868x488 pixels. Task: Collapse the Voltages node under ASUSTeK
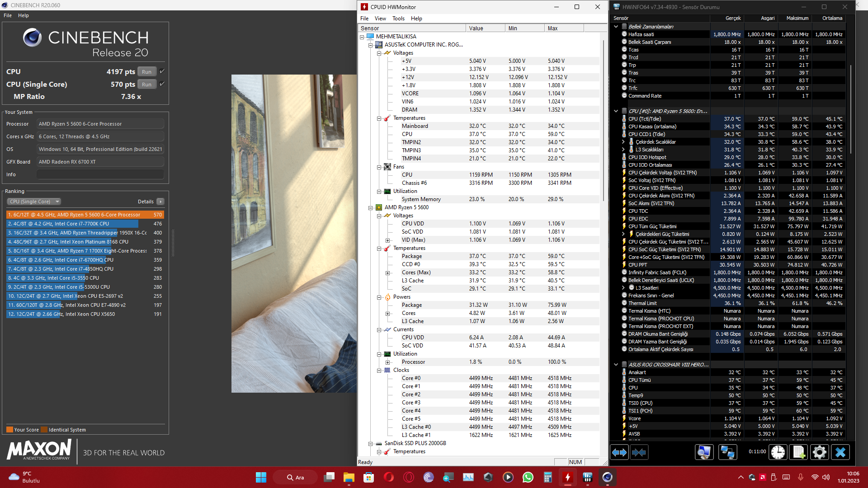pos(379,53)
